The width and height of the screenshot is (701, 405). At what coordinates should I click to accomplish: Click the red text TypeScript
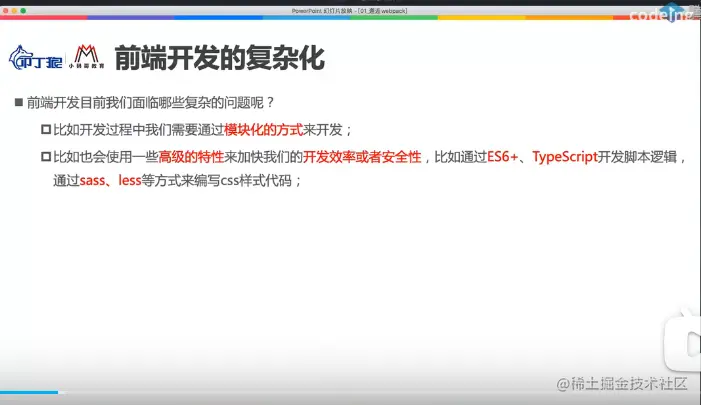point(565,157)
